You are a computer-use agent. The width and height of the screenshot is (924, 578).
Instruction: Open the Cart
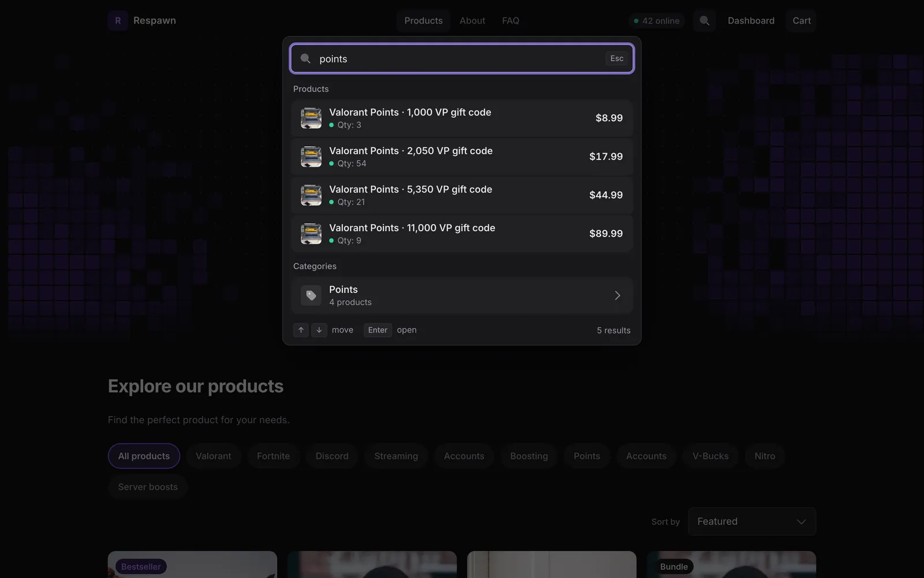[802, 21]
